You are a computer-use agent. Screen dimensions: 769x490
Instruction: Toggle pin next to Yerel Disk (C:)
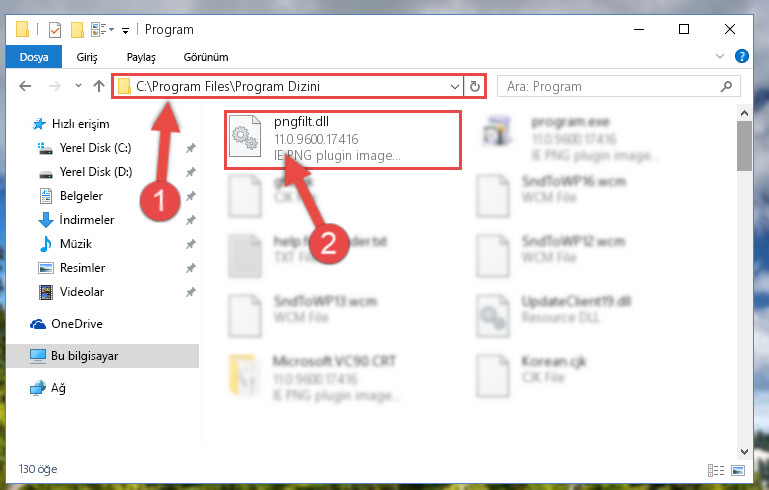tap(191, 148)
